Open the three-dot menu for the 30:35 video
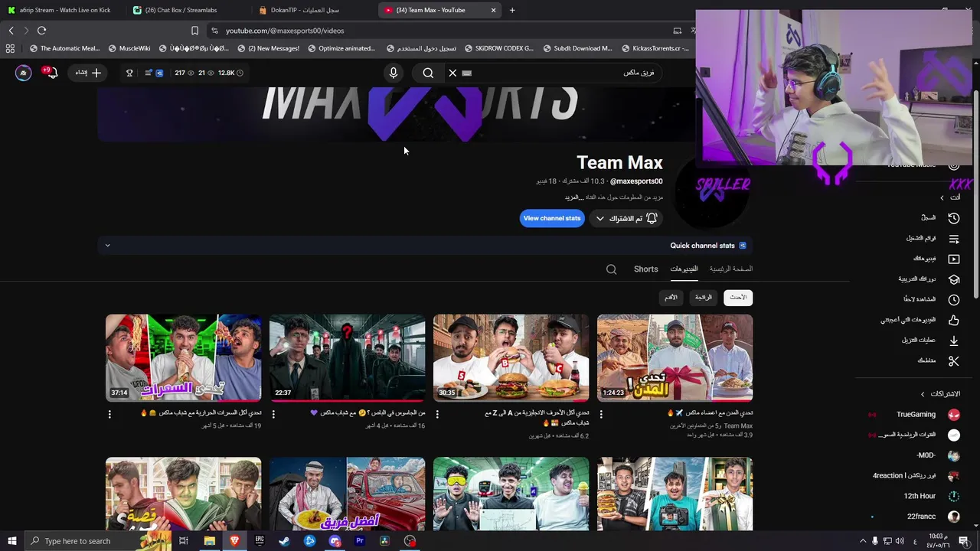The width and height of the screenshot is (980, 551). pyautogui.click(x=437, y=414)
